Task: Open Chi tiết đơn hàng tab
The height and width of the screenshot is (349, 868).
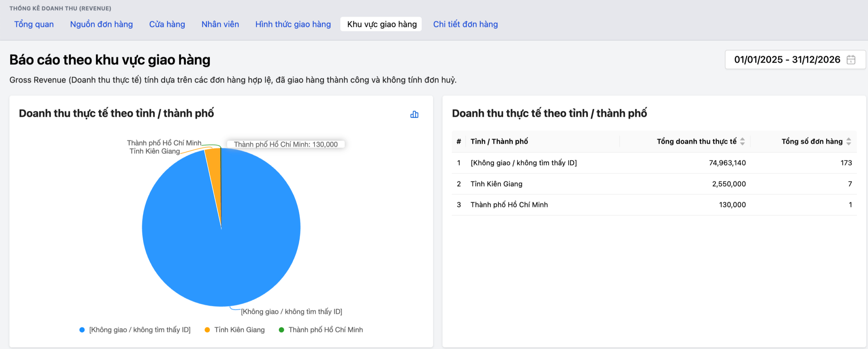Action: 465,24
